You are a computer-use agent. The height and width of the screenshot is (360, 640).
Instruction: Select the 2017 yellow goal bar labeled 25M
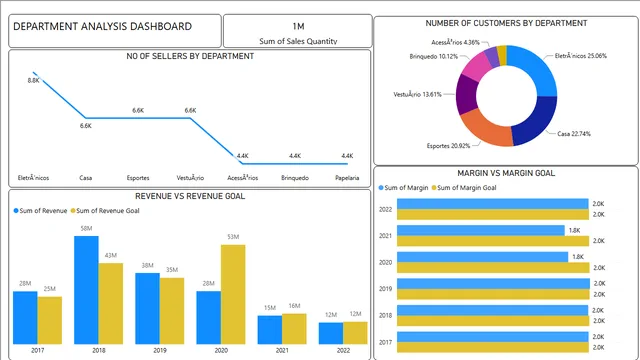(x=50, y=320)
